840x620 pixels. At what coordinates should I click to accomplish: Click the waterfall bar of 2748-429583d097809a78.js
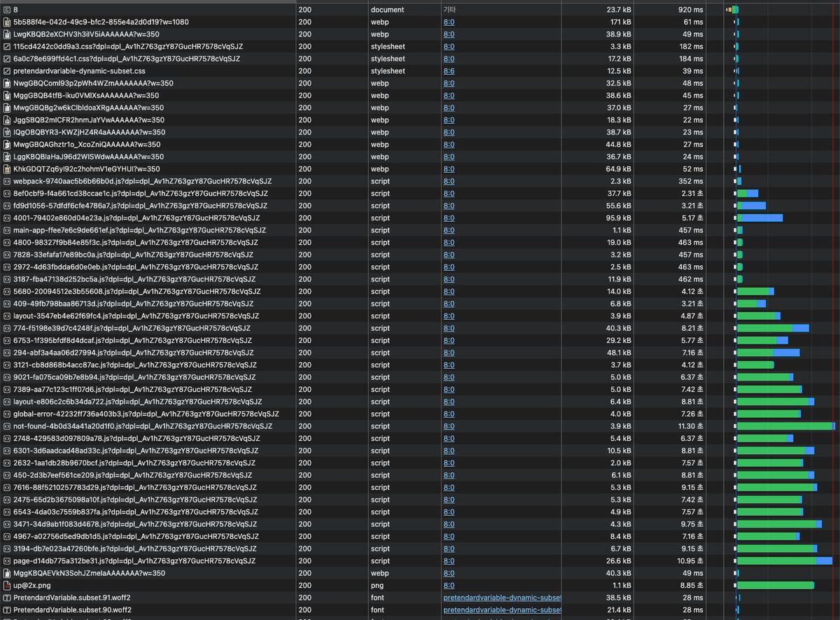click(764, 438)
